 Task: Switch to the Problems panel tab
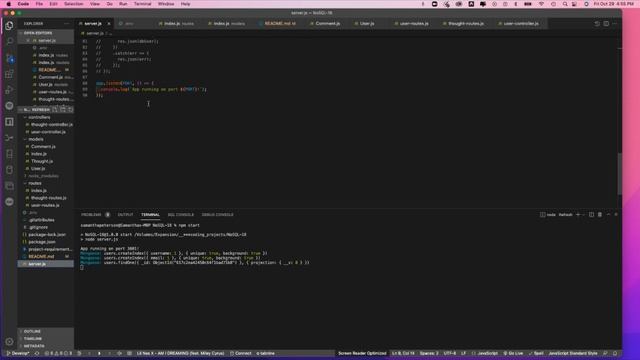point(91,215)
